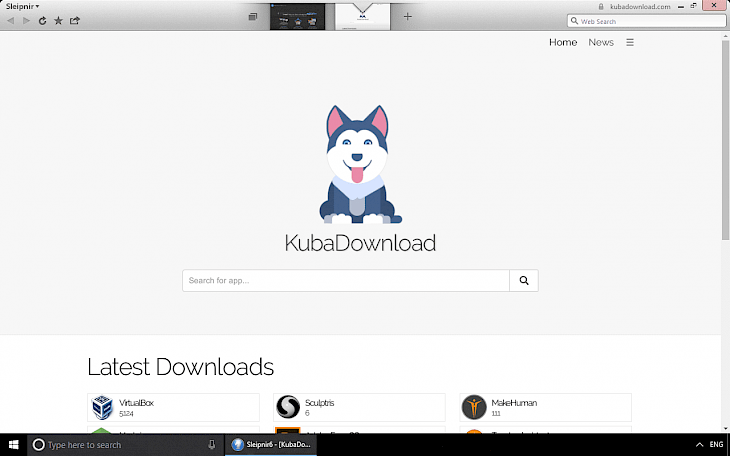Open the Windows Start menu
The image size is (730, 456).
click(x=14, y=445)
